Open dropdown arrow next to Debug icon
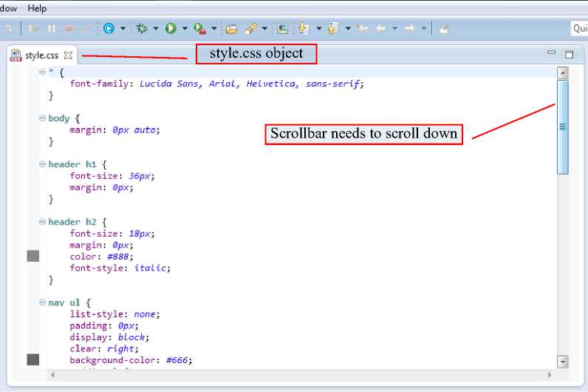Image resolution: width=588 pixels, height=392 pixels. pos(155,29)
